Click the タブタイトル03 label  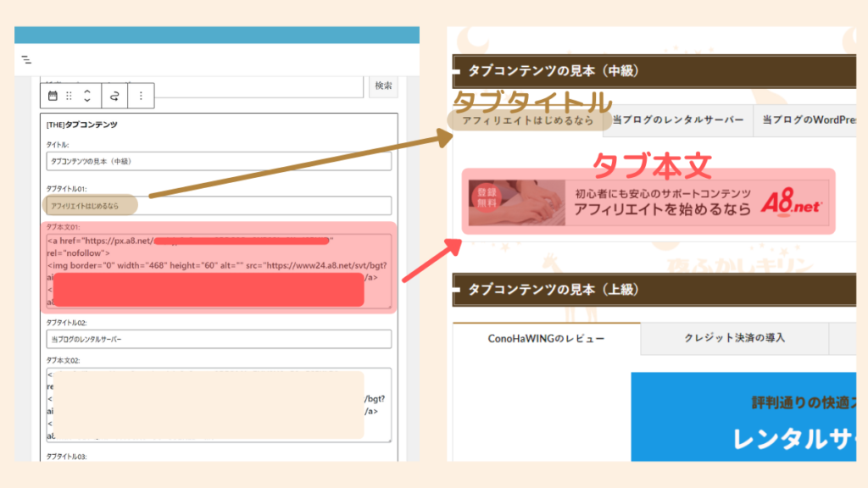66,457
